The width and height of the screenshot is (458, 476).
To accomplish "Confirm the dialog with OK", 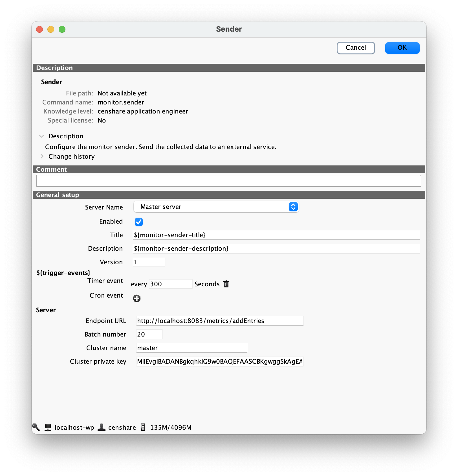I will (402, 48).
